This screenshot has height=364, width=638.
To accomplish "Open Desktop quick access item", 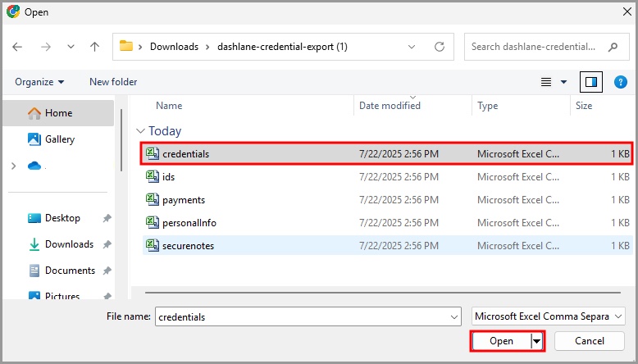I will tap(62, 218).
